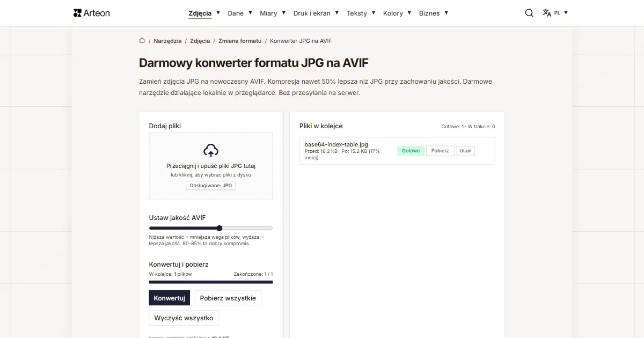
Task: Expand the Zdjęcia dropdown arrow
Action: 218,12
